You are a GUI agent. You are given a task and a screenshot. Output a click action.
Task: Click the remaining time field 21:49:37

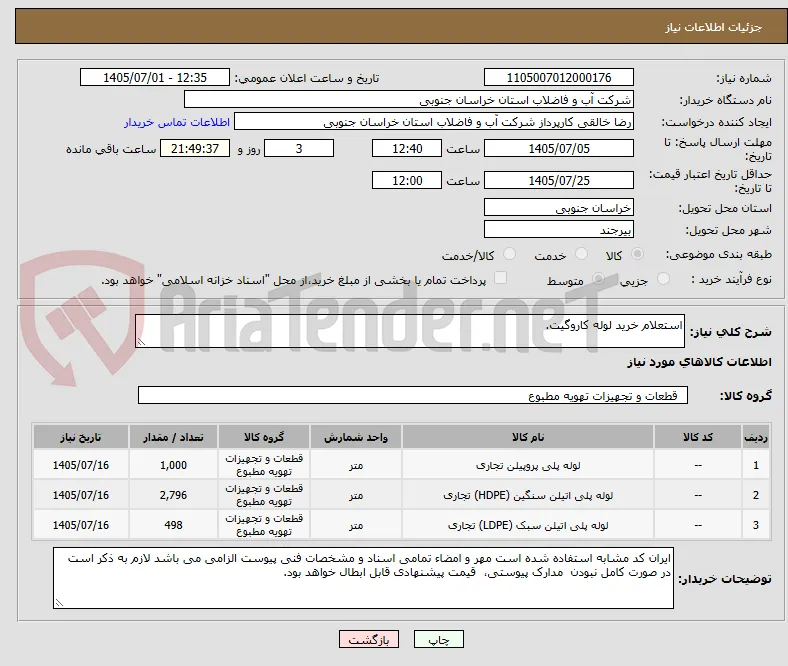pyautogui.click(x=195, y=148)
